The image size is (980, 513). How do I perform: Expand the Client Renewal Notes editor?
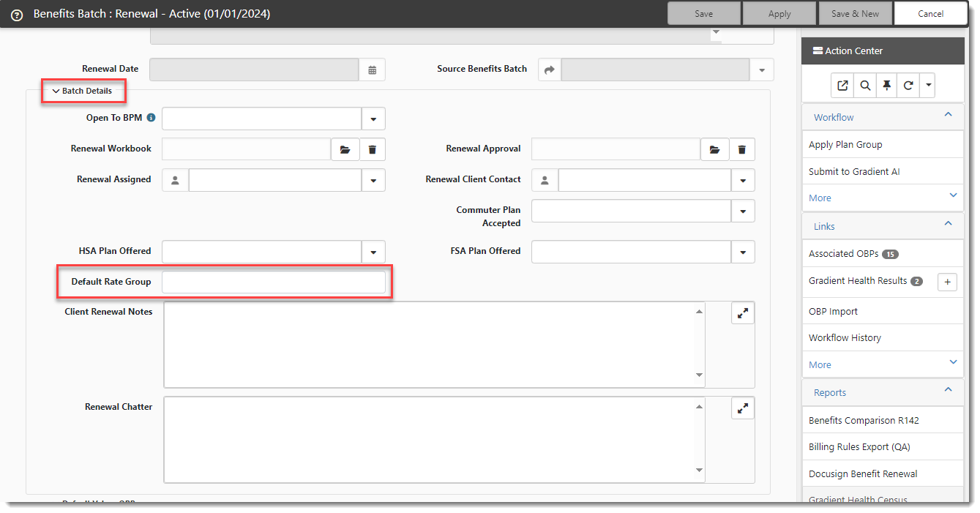point(742,312)
